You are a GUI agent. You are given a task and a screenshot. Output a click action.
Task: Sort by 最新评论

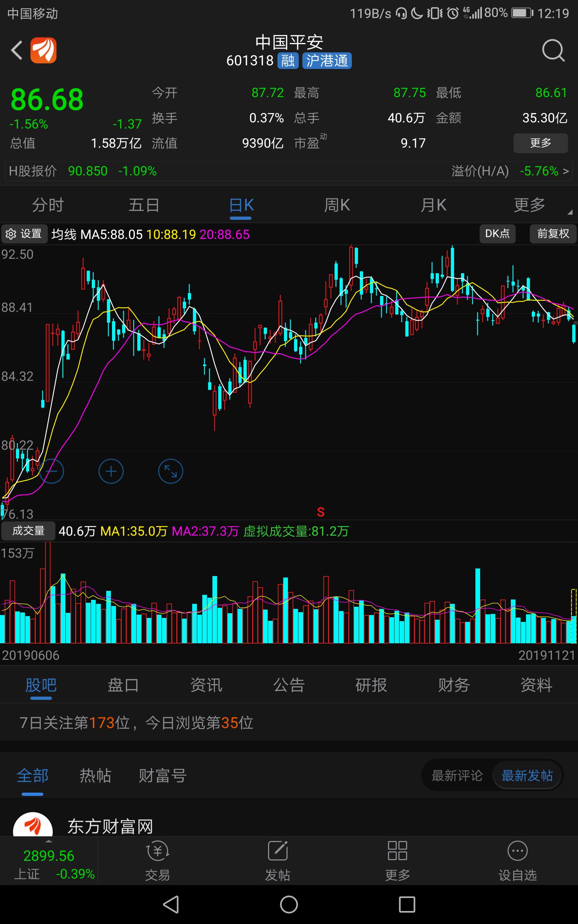[x=457, y=775]
